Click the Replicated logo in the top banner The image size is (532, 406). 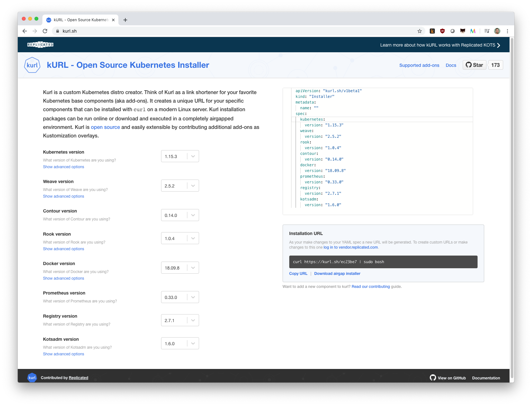pyautogui.click(x=40, y=45)
